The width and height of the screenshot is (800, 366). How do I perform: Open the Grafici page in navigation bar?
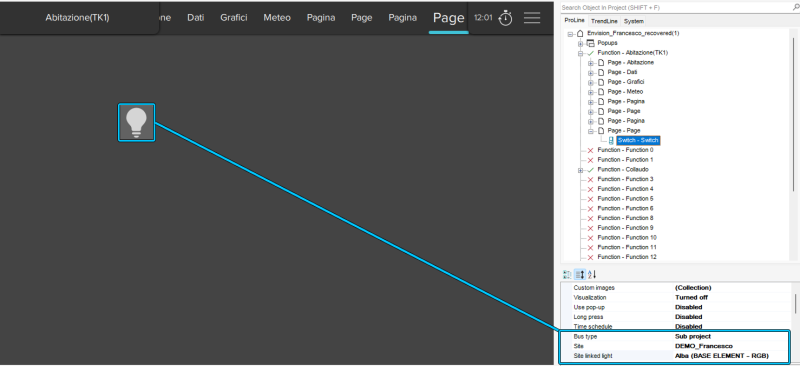tap(234, 18)
